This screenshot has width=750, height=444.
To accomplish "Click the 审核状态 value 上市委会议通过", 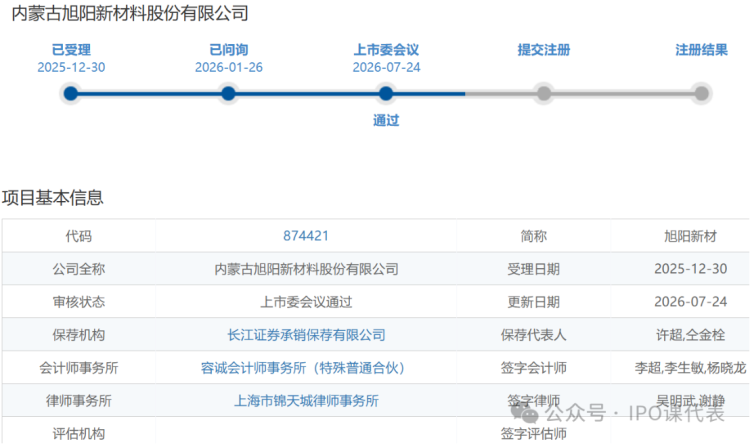I will (306, 302).
